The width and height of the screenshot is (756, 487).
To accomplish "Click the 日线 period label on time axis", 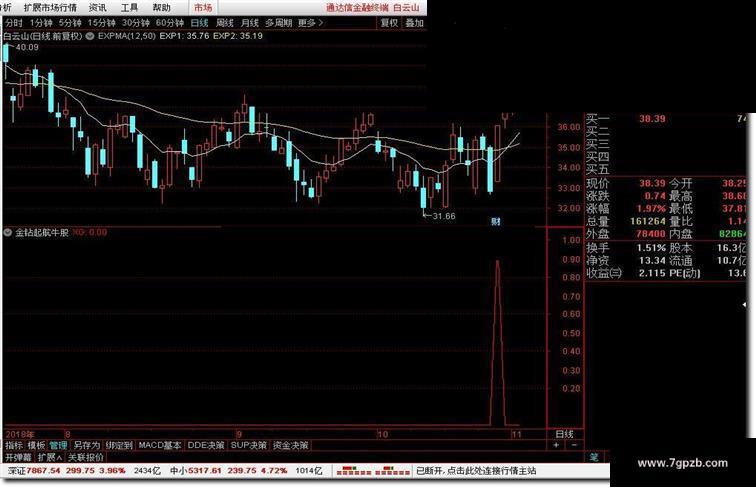I will coord(565,434).
